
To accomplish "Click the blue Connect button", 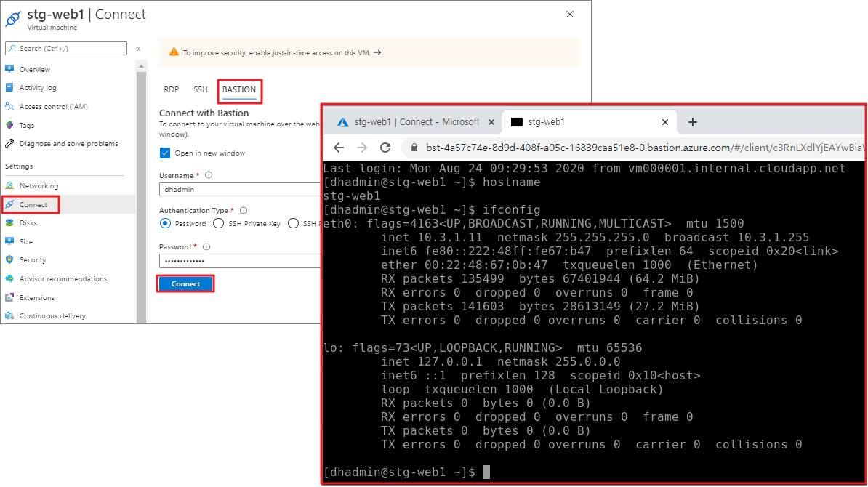I will [x=185, y=284].
